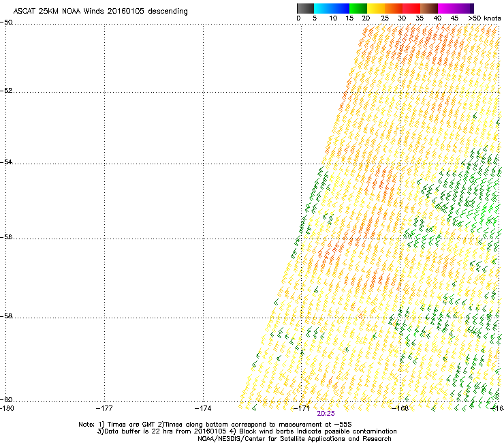The width and height of the screenshot is (504, 443).
Task: Click the yellow 20-25 knots legend swatch
Action: [376, 8]
